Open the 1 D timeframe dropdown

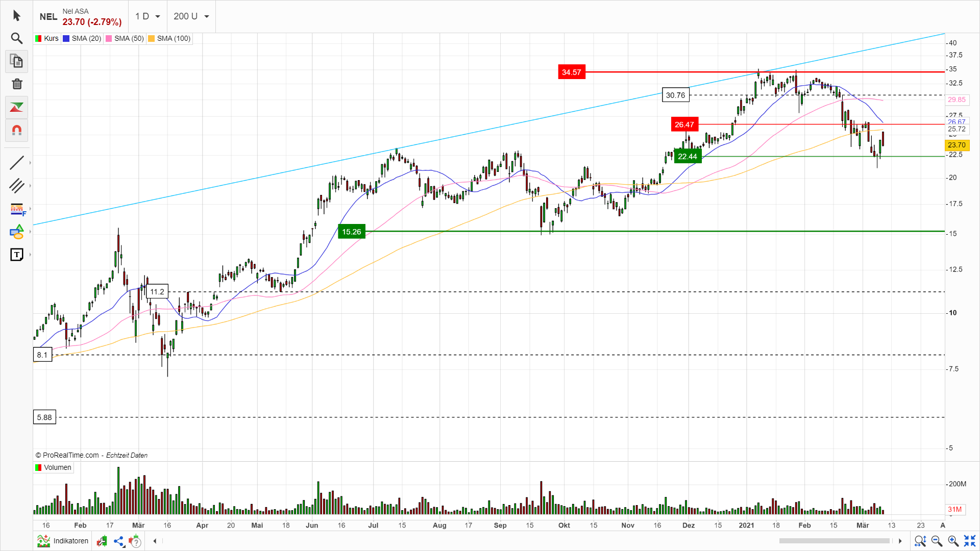[x=148, y=16]
